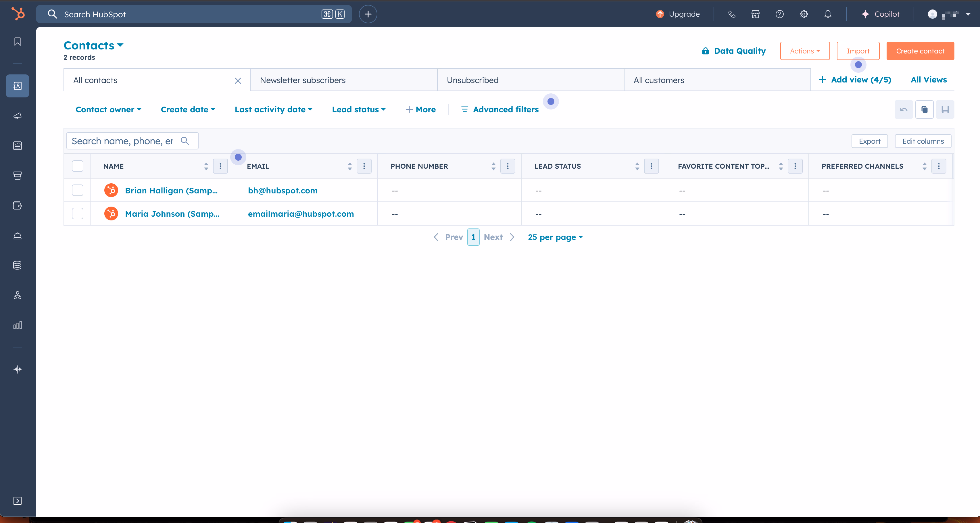Image resolution: width=980 pixels, height=523 pixels.
Task: Open All Views link
Action: [x=929, y=80]
